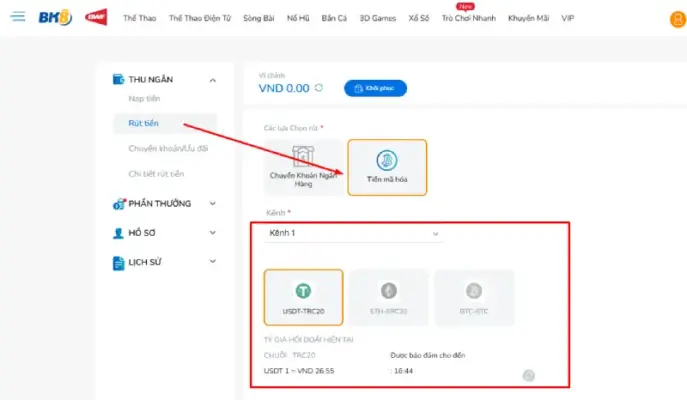Click the grey round icon beside 16:44
The width and height of the screenshot is (687, 400).
[x=529, y=375]
